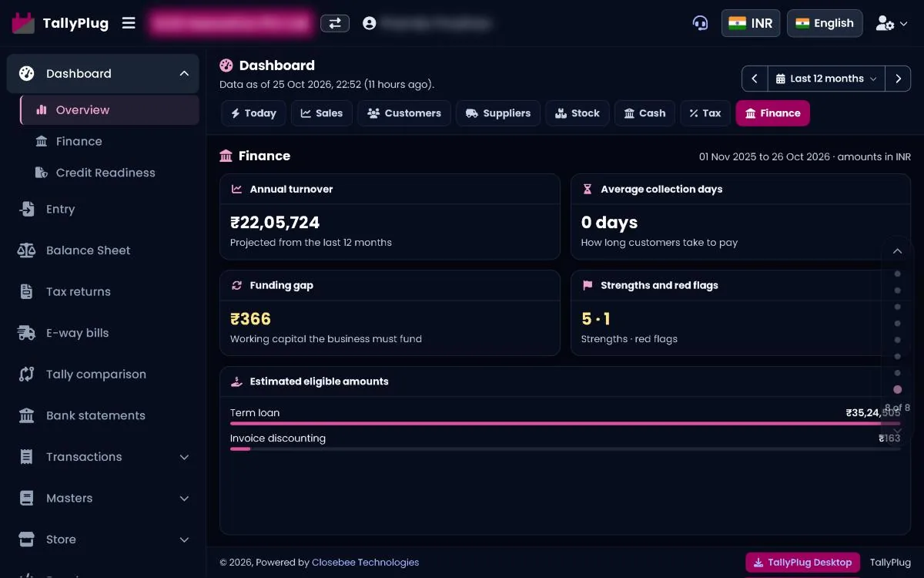
Task: Select Overview in the sidebar
Action: [x=109, y=110]
